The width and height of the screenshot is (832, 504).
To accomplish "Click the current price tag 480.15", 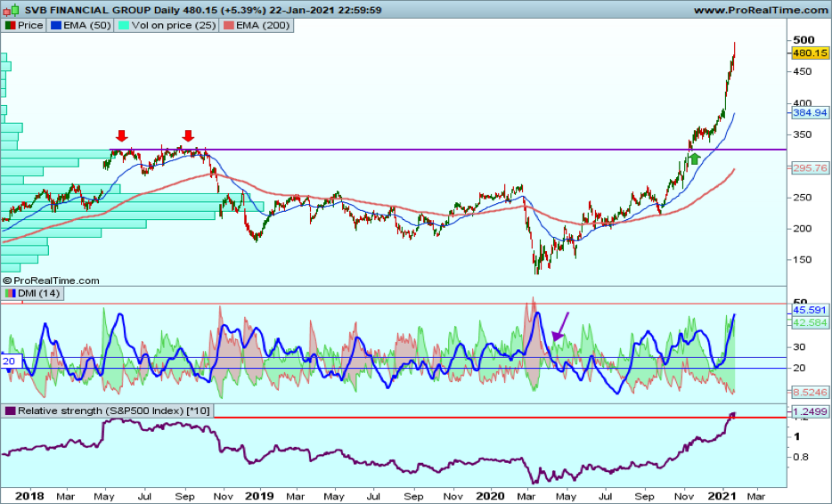I will 810,53.
